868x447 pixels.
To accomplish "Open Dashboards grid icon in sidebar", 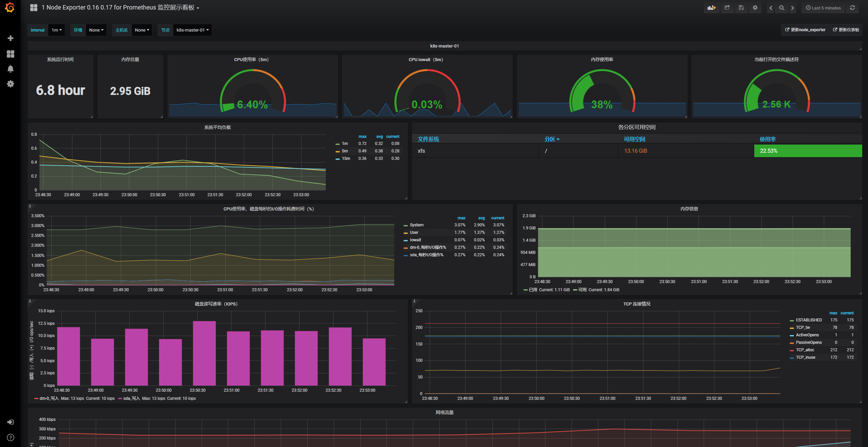I will pyautogui.click(x=11, y=54).
